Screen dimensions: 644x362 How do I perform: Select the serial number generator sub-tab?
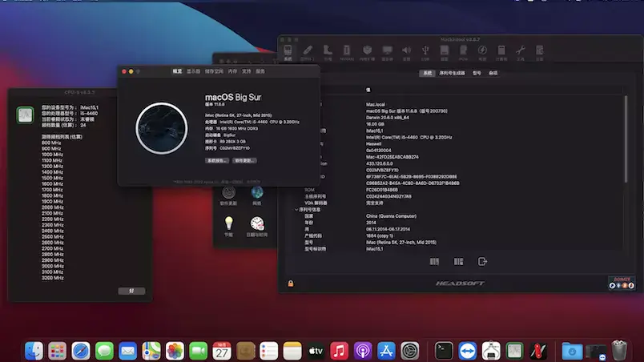[x=452, y=73]
